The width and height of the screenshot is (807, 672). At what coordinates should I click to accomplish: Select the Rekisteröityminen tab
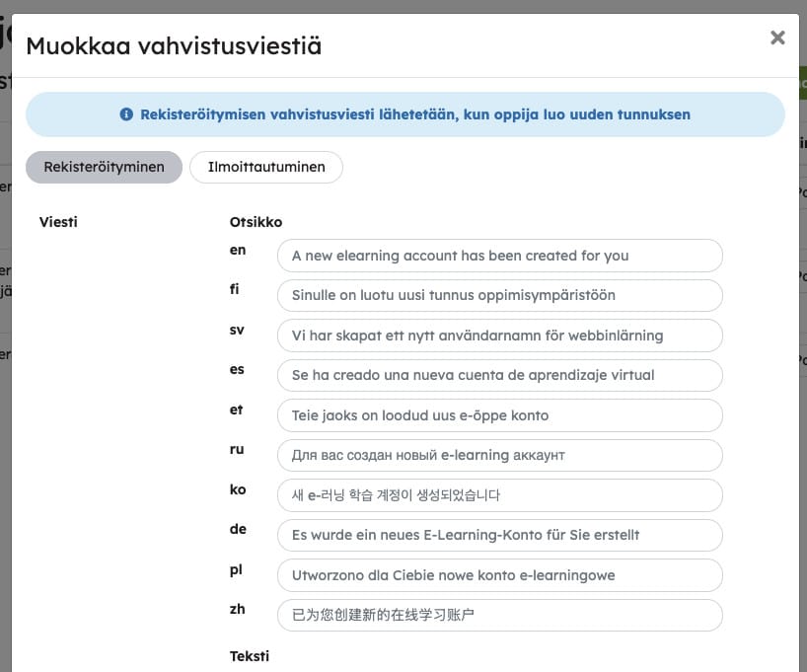[104, 167]
